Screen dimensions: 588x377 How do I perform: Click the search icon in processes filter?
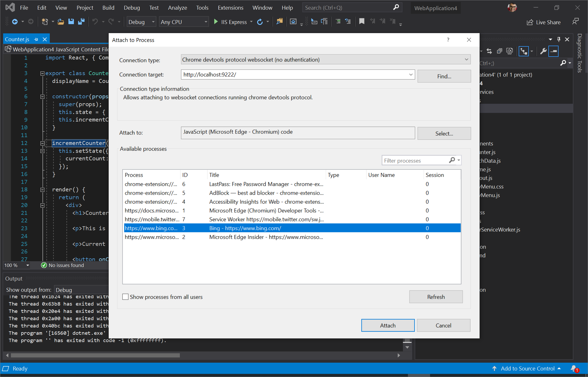pos(452,160)
